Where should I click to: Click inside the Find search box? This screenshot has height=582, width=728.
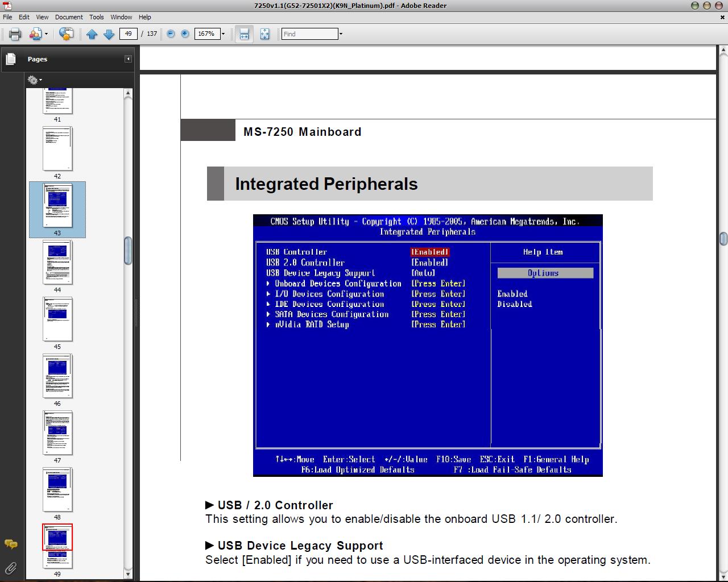(x=310, y=34)
